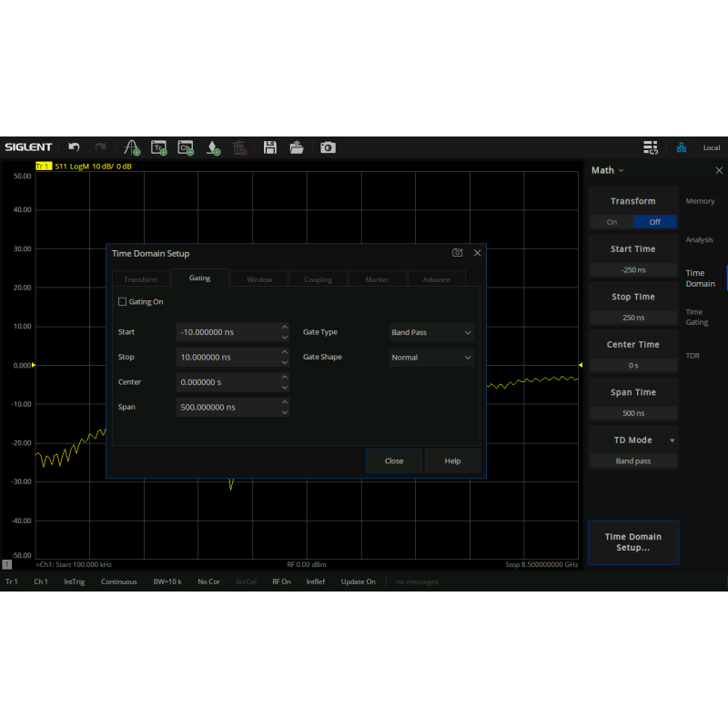Enable the Gating On checkbox
Viewport: 728px width, 728px height.
point(123,301)
